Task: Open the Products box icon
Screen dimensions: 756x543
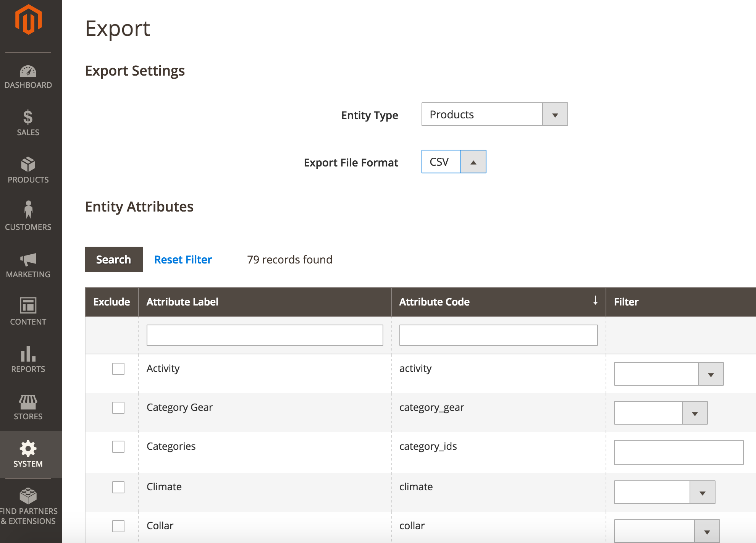Action: 28,164
